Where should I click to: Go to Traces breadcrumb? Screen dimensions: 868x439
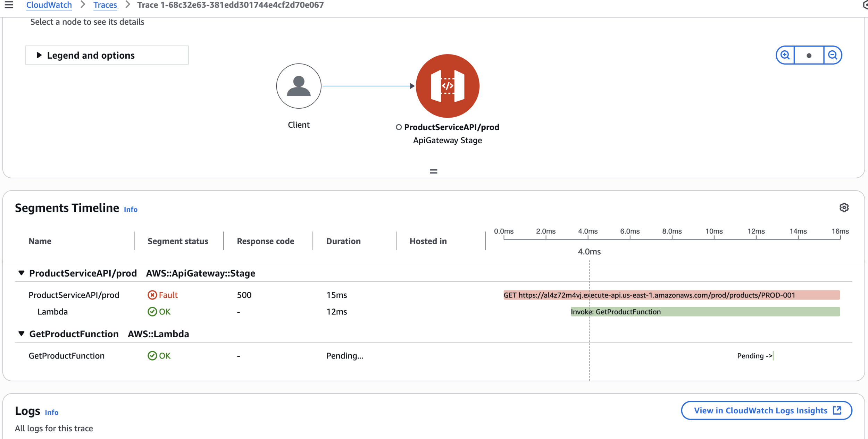[105, 5]
